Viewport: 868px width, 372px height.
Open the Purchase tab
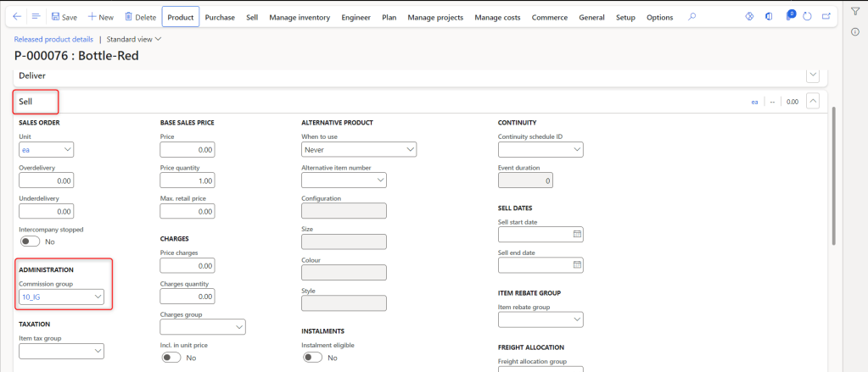coord(220,17)
